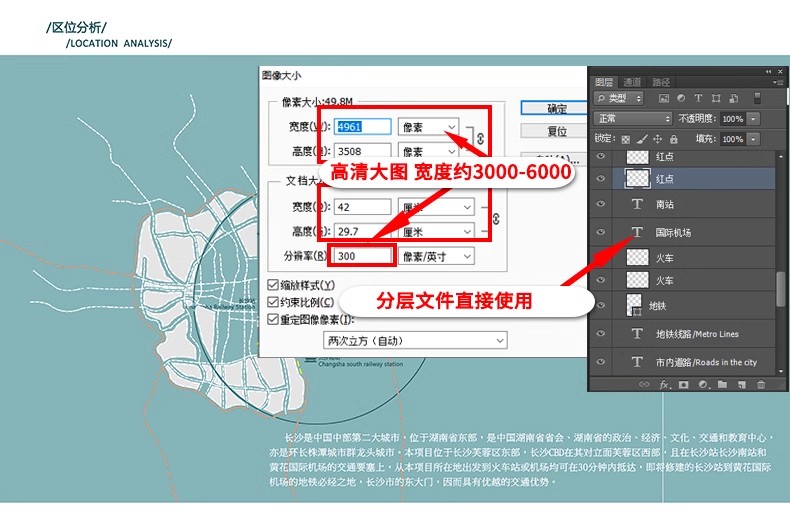Add a layer mask icon
Viewport: 790px width, 512px height.
[x=684, y=385]
